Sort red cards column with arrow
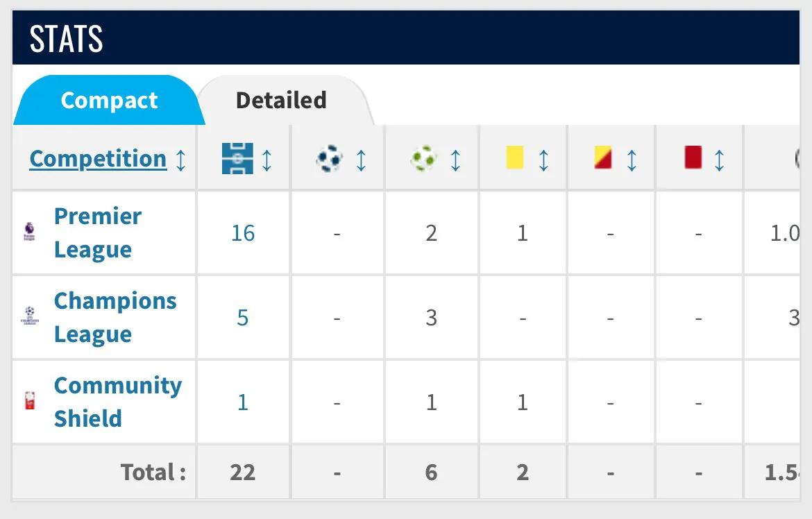This screenshot has height=519, width=812. click(x=719, y=160)
